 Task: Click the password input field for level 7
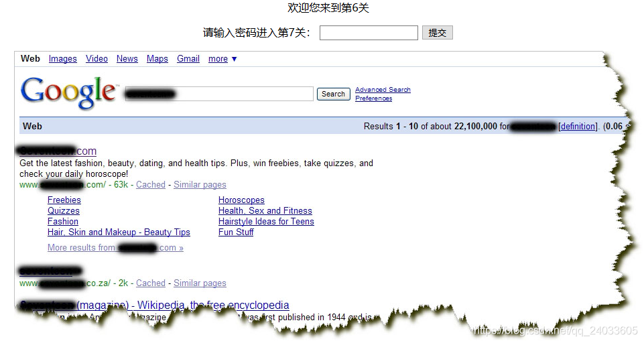pos(369,33)
